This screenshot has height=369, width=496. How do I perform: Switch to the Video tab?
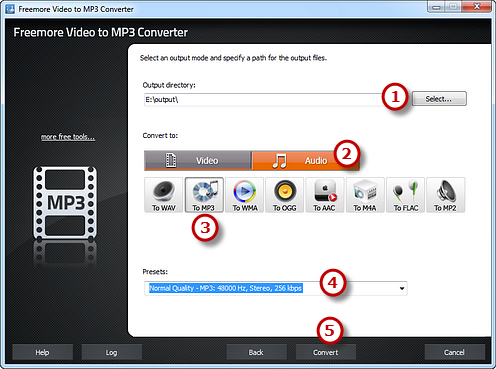[x=198, y=161]
